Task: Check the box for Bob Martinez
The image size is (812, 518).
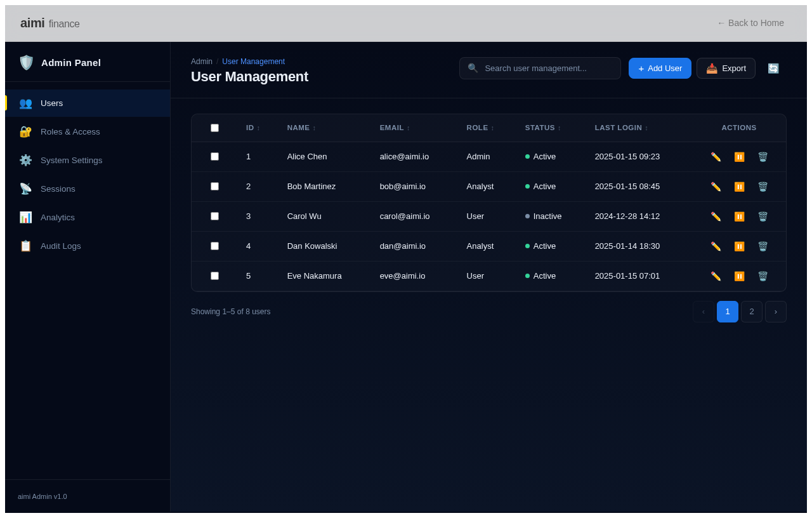Action: [214, 186]
